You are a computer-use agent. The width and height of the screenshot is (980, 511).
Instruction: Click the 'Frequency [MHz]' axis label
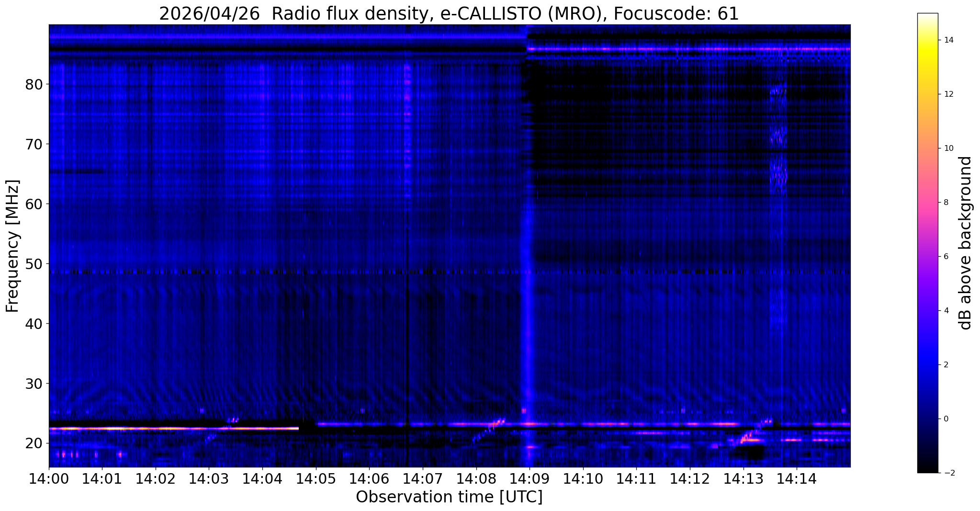[12, 246]
